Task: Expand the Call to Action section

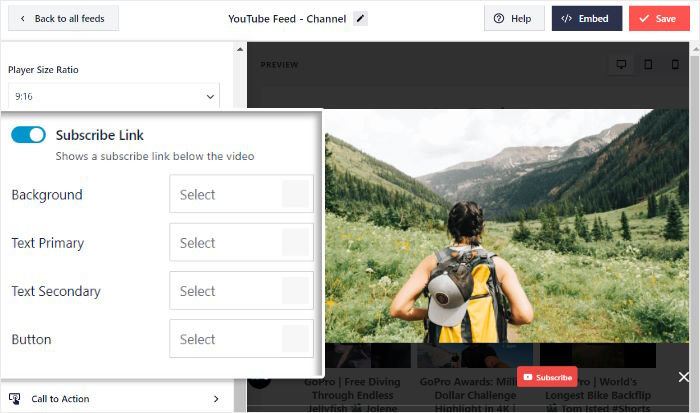Action: pos(116,399)
